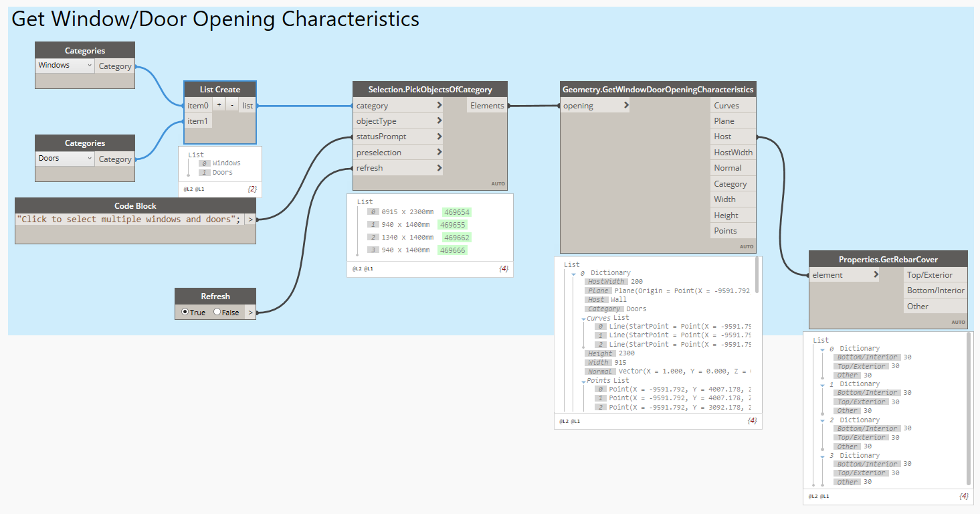Click the Refresh node output arrow
The width and height of the screenshot is (980, 514).
coord(251,312)
